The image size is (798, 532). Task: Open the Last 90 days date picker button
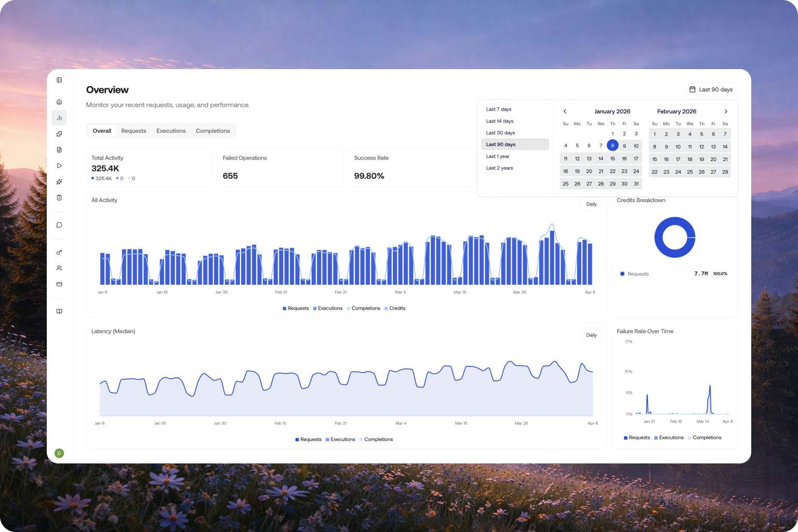point(711,89)
